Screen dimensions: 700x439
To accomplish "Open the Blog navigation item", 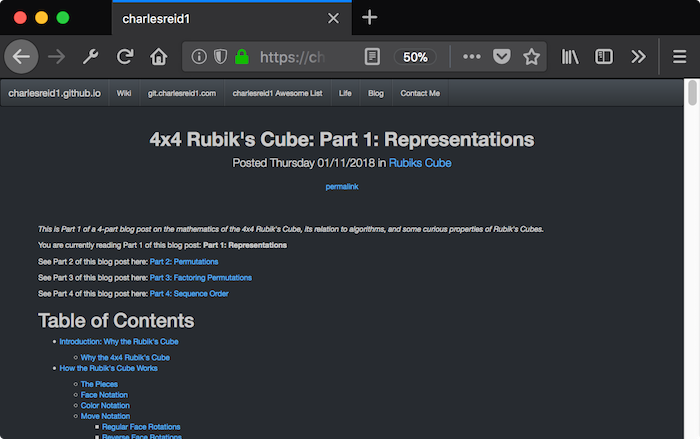I will tap(376, 93).
